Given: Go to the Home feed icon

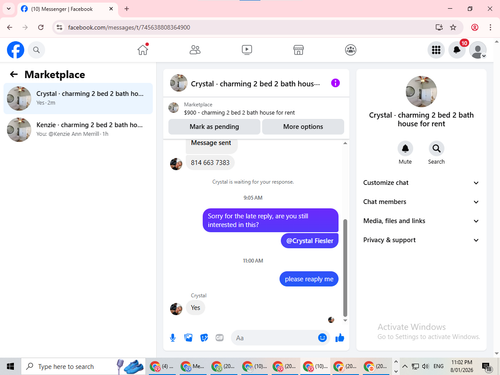Looking at the screenshot, I should [143, 50].
